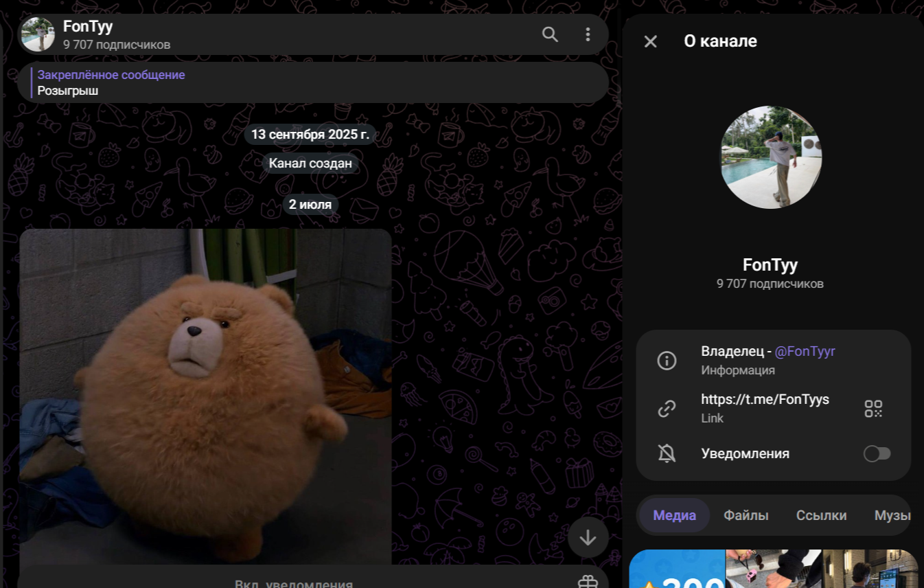Open the @FonTyyr owner mention
Screen dimensions: 924x588
[x=805, y=351]
